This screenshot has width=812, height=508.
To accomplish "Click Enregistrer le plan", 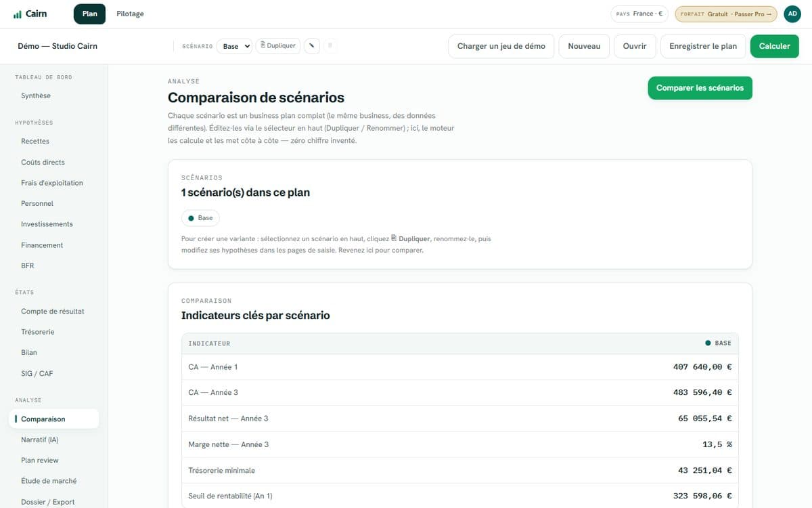I will click(703, 46).
